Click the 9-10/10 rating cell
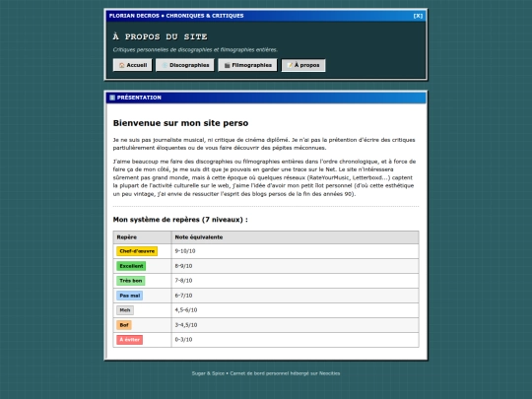Screen dimensions: 532x399 click(296, 251)
